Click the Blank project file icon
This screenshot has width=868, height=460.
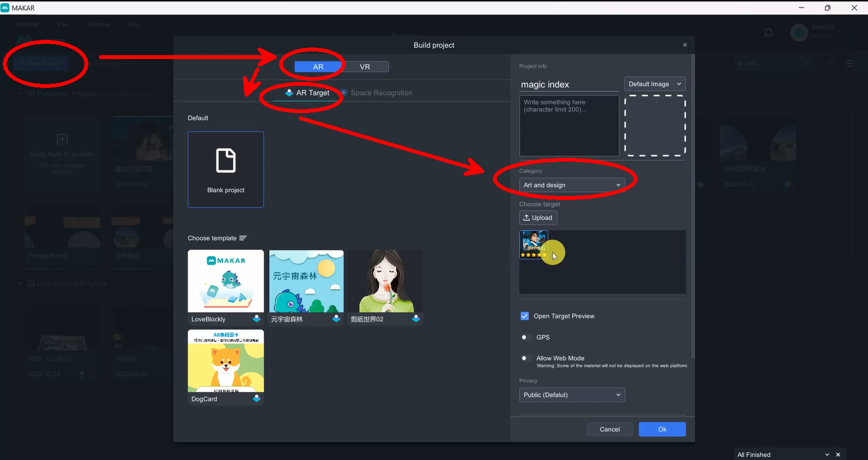tap(225, 161)
